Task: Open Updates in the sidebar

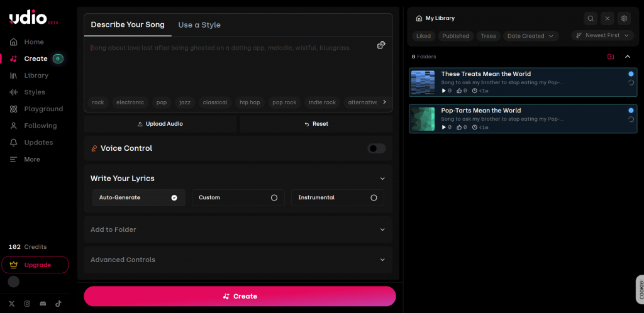Action: (x=31, y=142)
